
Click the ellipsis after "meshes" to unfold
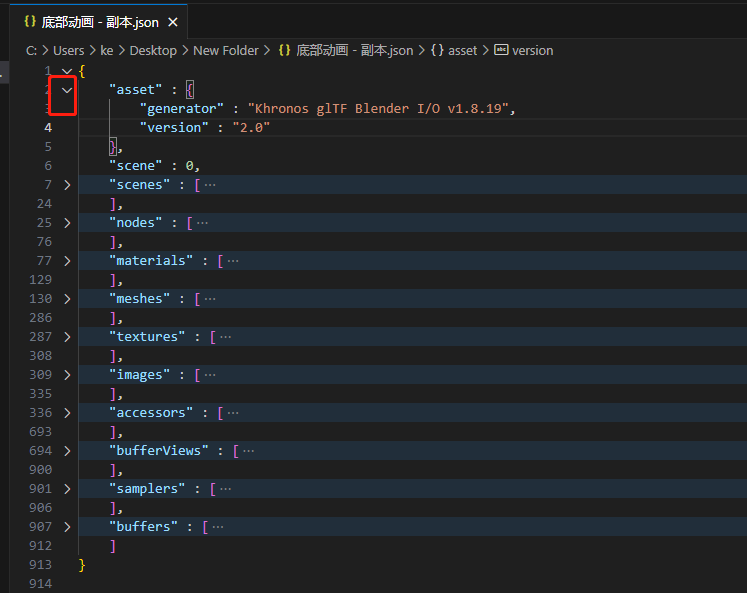pos(210,299)
